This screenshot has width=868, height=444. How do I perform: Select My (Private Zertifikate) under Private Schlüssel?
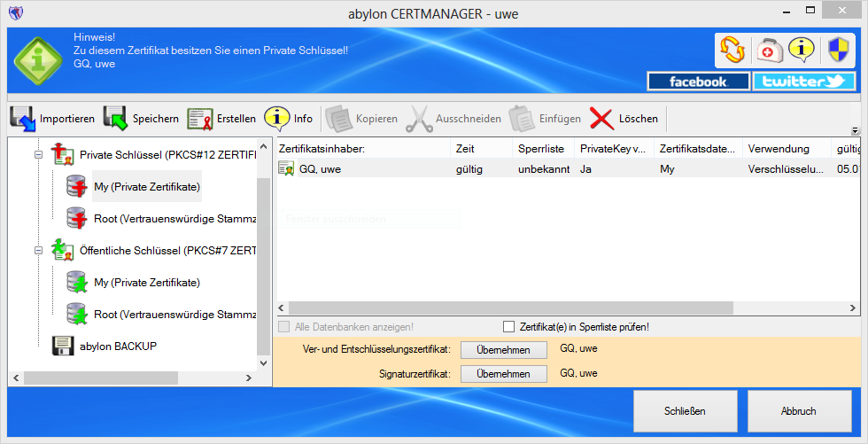pos(147,187)
